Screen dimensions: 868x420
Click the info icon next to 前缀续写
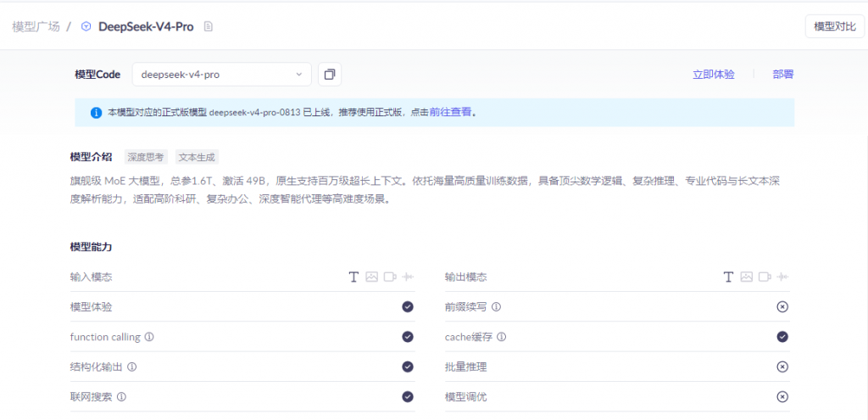click(x=497, y=306)
